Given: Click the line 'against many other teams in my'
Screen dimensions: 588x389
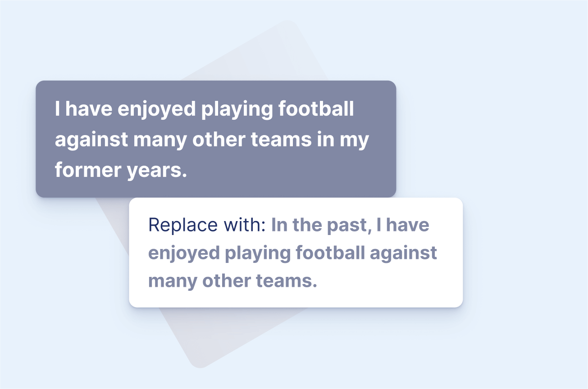Looking at the screenshot, I should [x=212, y=140].
